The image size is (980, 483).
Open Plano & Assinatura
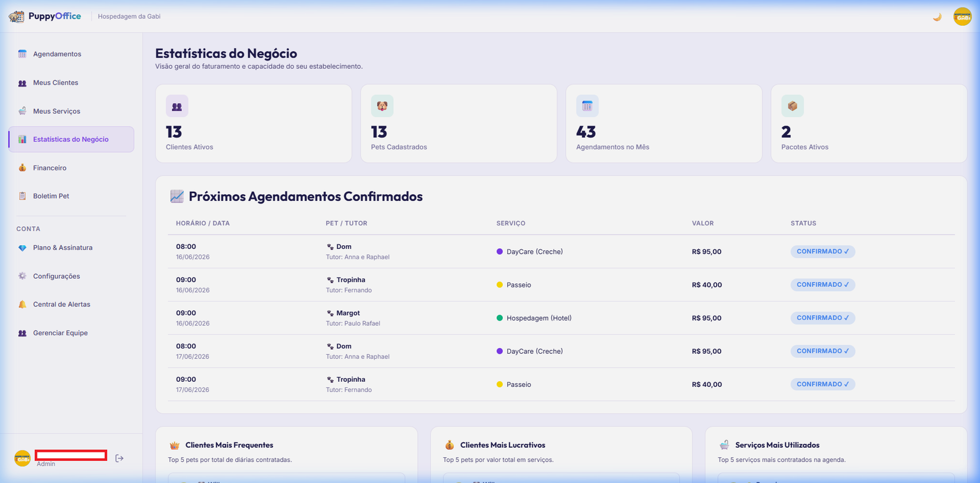pos(71,248)
